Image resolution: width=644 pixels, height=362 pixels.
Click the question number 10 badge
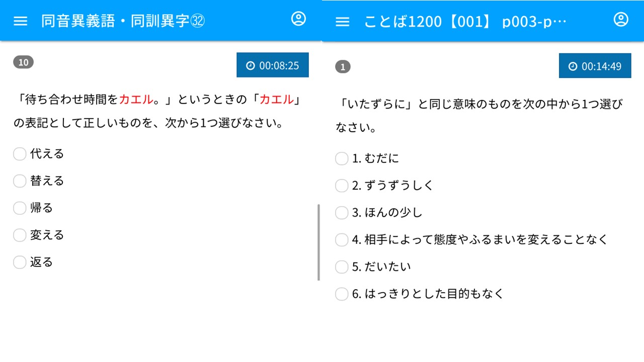pyautogui.click(x=23, y=62)
